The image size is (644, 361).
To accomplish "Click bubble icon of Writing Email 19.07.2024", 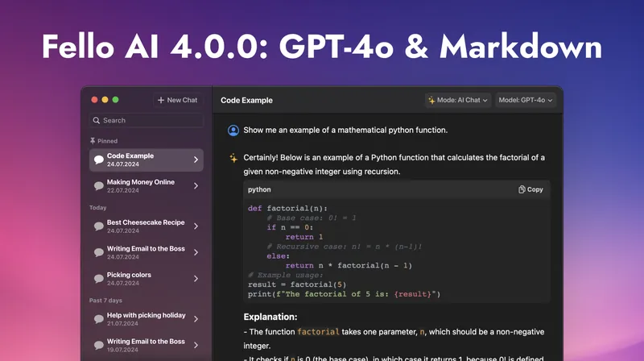I will (x=98, y=346).
